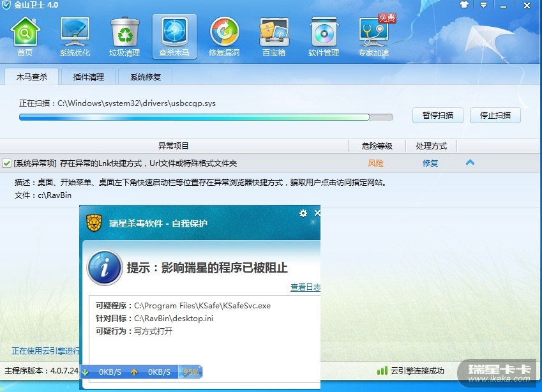The image size is (542, 392).
Task: Open the title bar dropdown menu arrow
Action: [483, 5]
